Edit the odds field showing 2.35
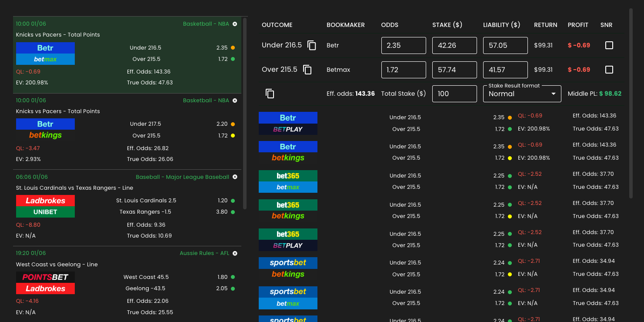 404,45
